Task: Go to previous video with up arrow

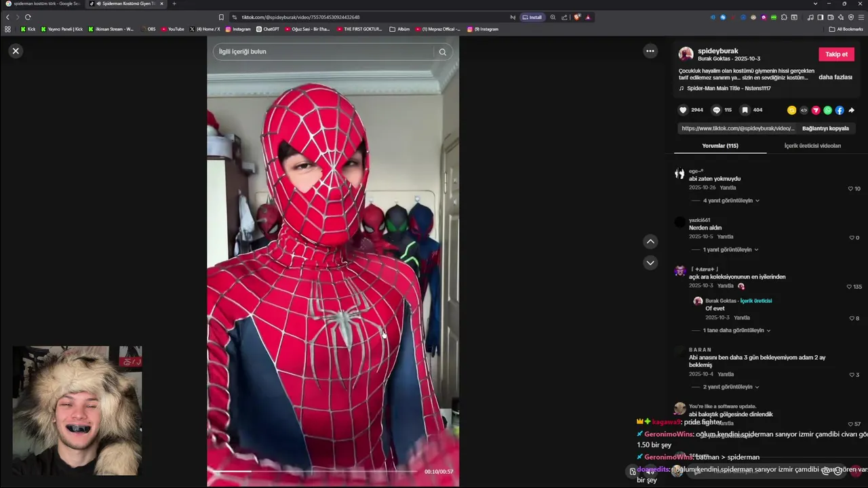Action: 650,241
